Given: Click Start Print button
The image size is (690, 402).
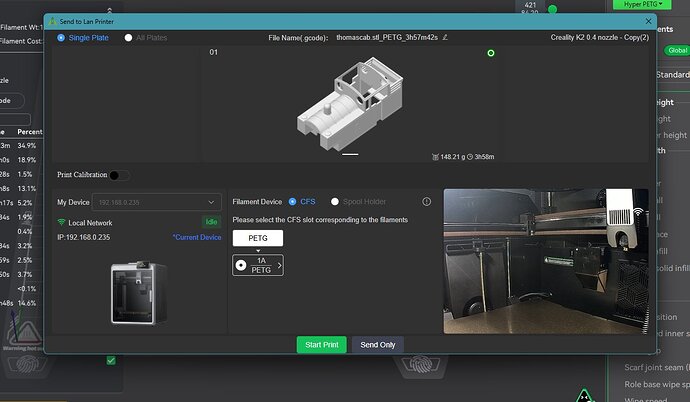Looking at the screenshot, I should (x=322, y=345).
